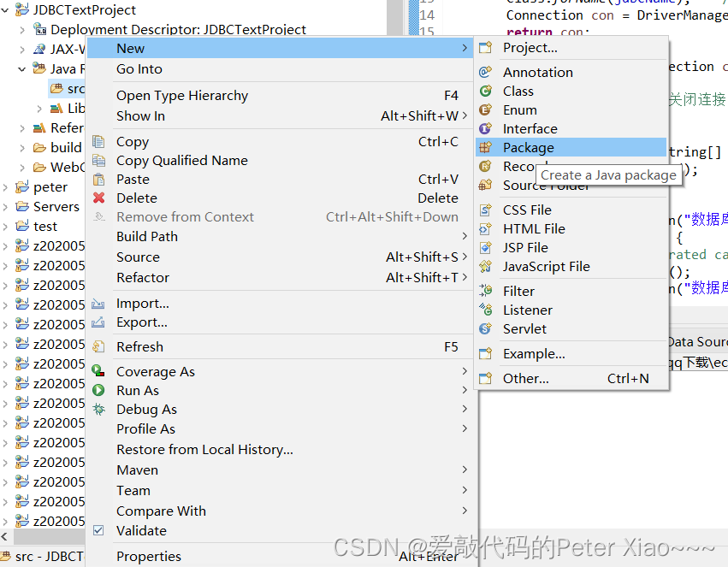Click the CSS File icon
This screenshot has height=567, width=728.
(x=485, y=210)
